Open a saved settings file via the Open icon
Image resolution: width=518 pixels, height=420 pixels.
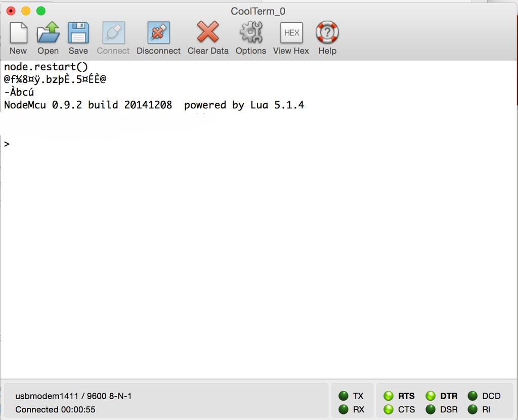(x=48, y=32)
